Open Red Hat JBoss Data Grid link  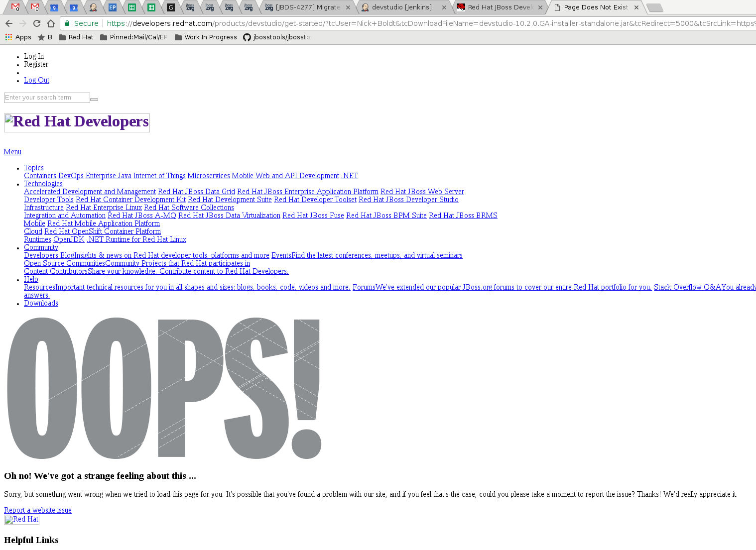pos(196,192)
